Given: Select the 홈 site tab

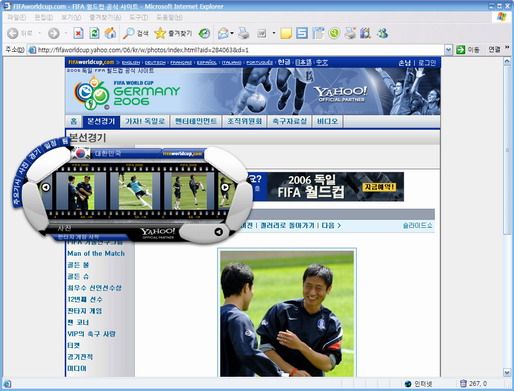Looking at the screenshot, I should 74,121.
